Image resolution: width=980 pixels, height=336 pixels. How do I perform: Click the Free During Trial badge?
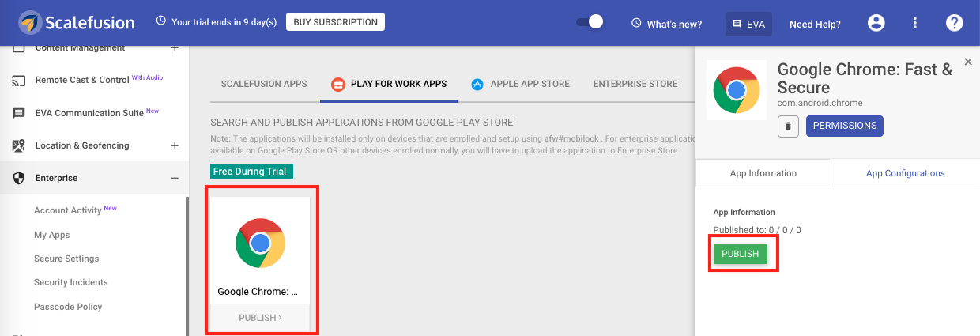pos(252,172)
